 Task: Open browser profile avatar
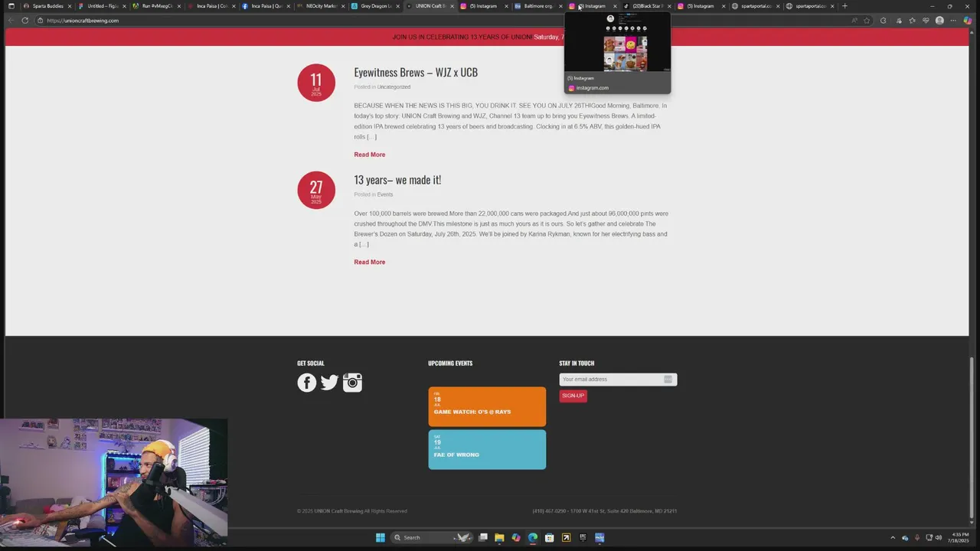[x=939, y=21]
